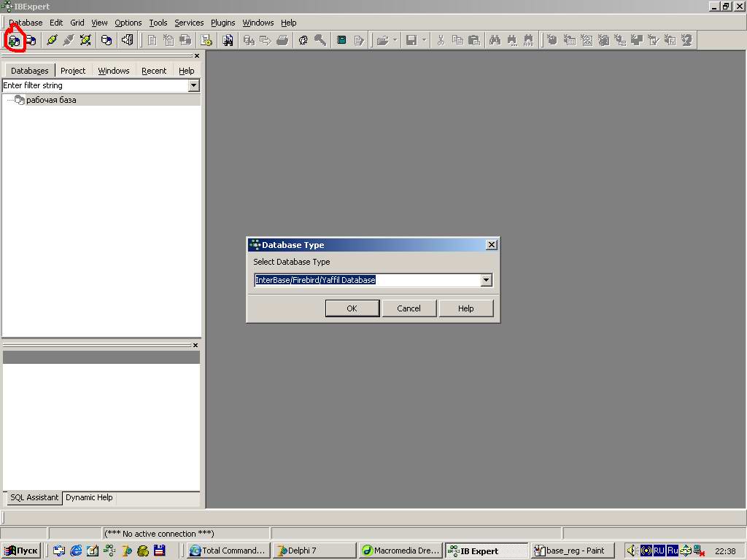The image size is (747, 560).
Task: Close the SQL Assistant panel
Action: [x=196, y=345]
